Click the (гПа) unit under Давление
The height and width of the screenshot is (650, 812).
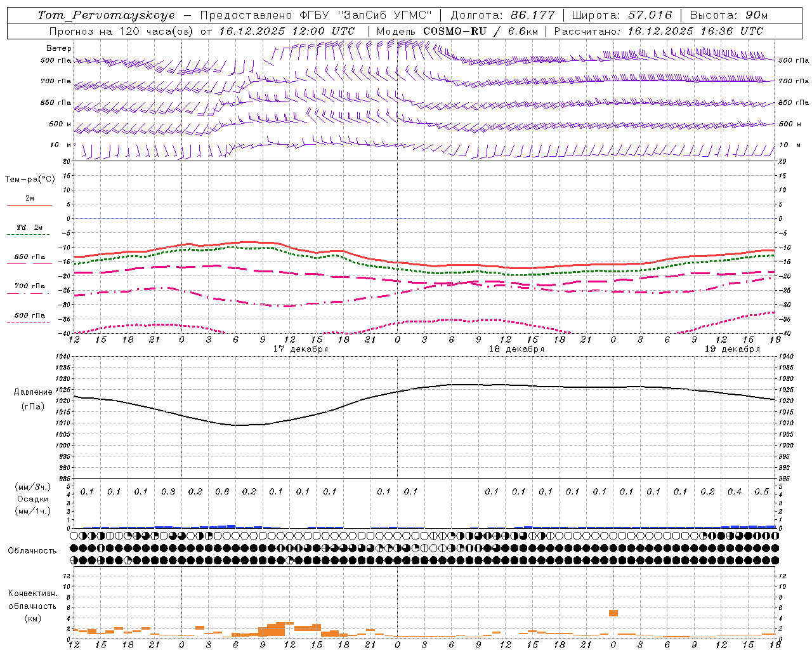33,406
